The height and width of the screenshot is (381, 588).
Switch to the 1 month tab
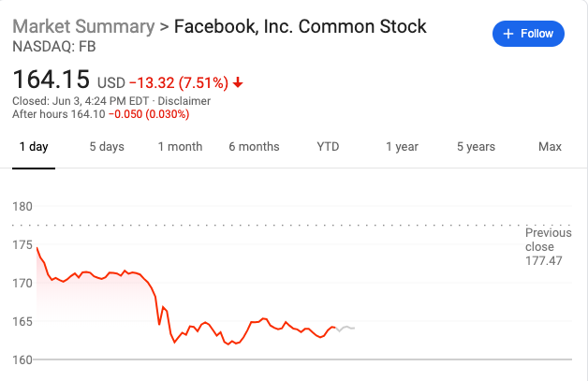(180, 147)
